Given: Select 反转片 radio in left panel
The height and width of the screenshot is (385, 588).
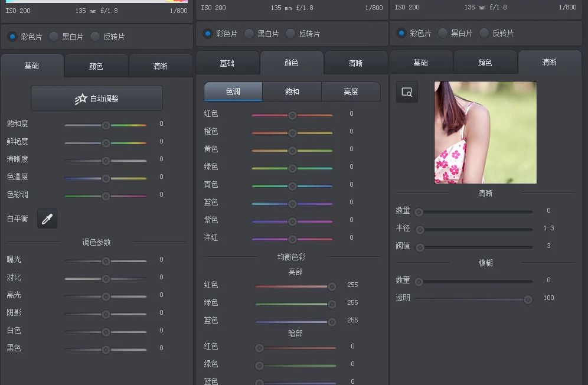Looking at the screenshot, I should click(95, 37).
